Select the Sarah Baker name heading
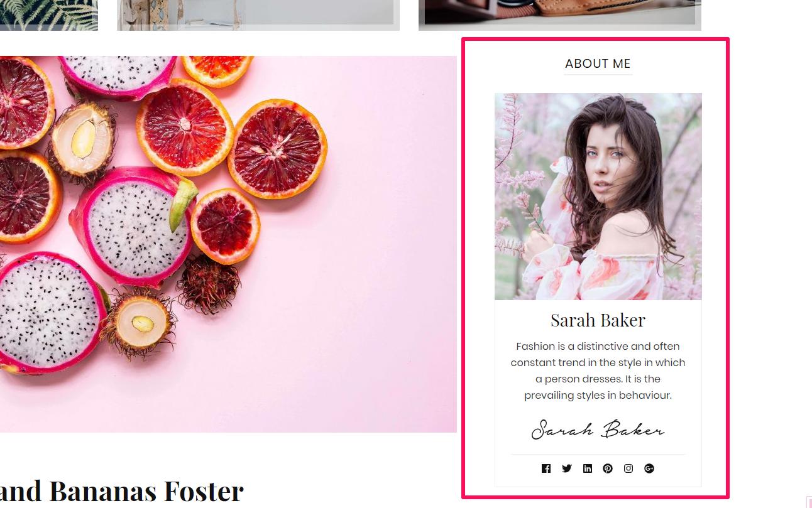 tap(598, 320)
